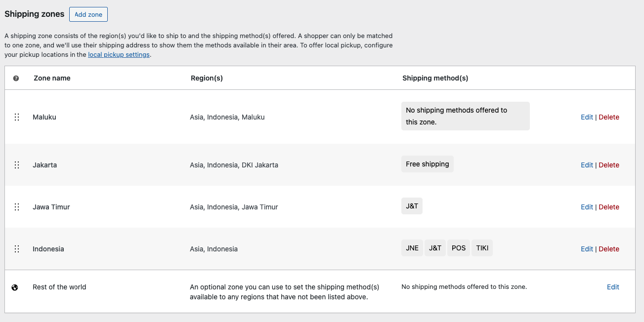Click the Jawa Timur drag handle
644x322 pixels.
tap(17, 207)
